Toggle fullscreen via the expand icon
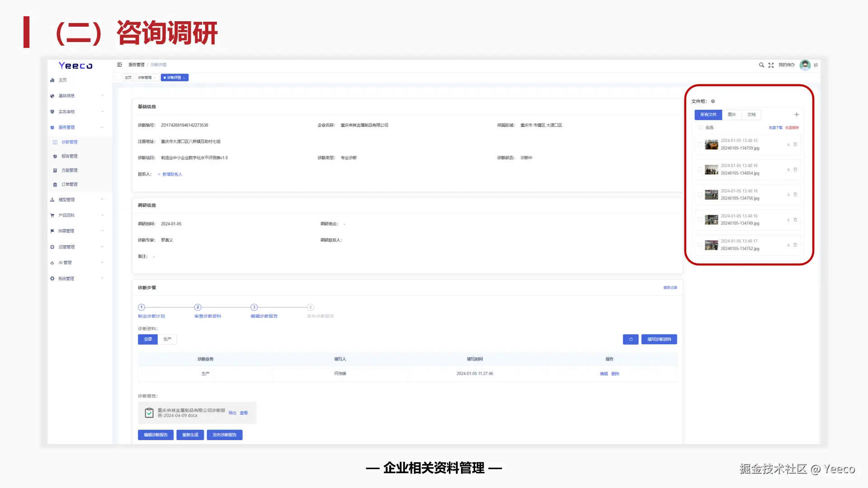 771,65
